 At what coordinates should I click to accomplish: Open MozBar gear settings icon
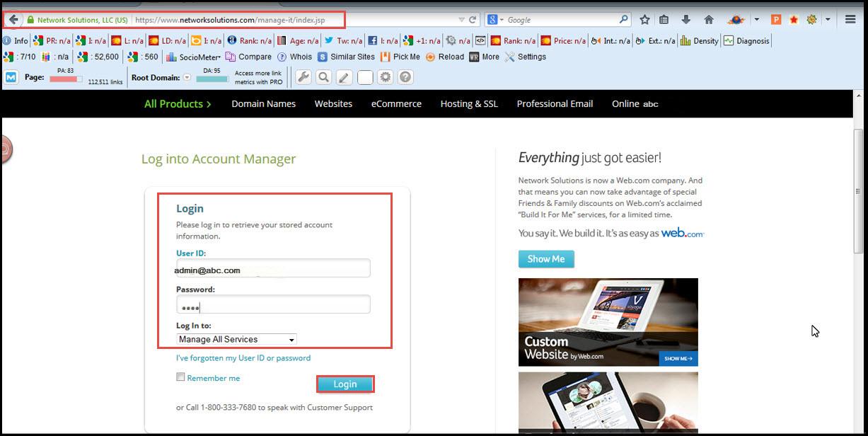[x=385, y=77]
